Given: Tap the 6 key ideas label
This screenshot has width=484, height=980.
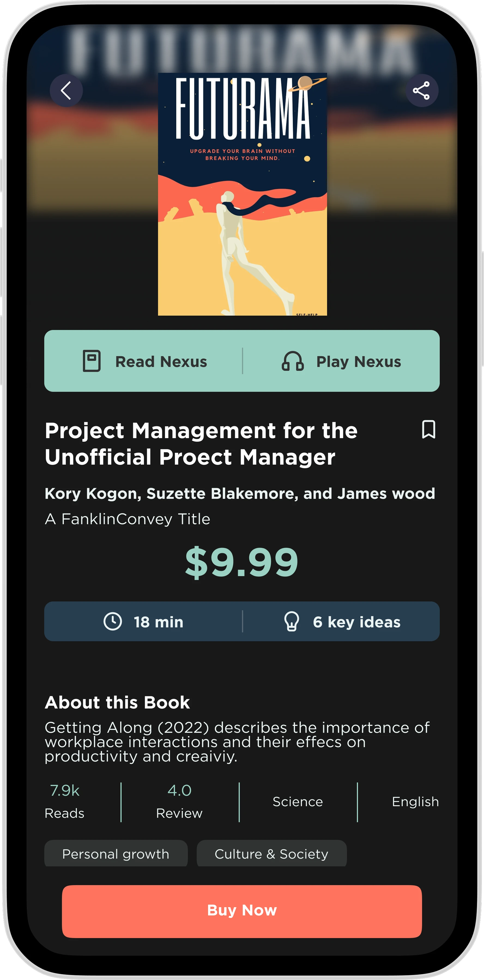Looking at the screenshot, I should 356,622.
